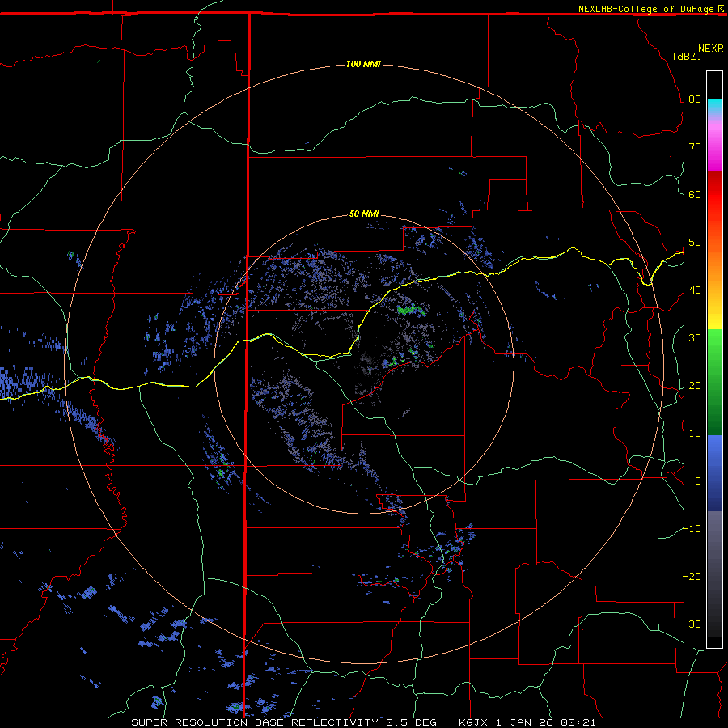Screen dimensions: 728x728
Task: Click the -10 dBZ legend value
Action: click(x=692, y=528)
